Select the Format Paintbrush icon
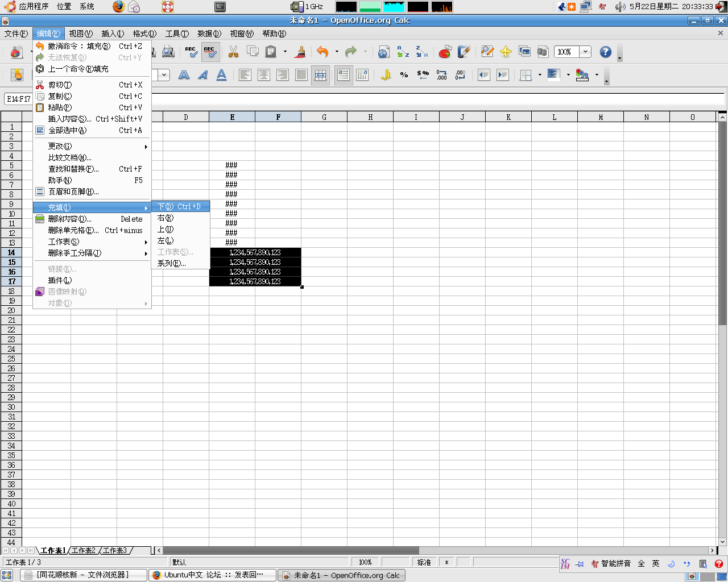Image resolution: width=728 pixels, height=582 pixels. pos(301,52)
